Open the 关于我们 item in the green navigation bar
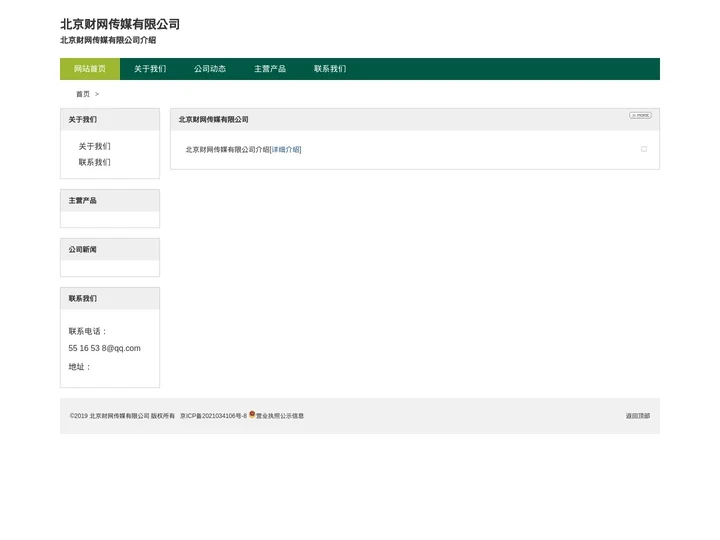720x540 pixels. click(x=150, y=69)
